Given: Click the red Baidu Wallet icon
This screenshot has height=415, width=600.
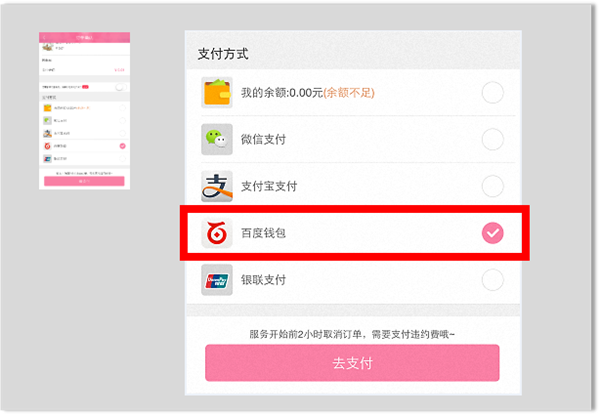Looking at the screenshot, I should click(x=216, y=233).
